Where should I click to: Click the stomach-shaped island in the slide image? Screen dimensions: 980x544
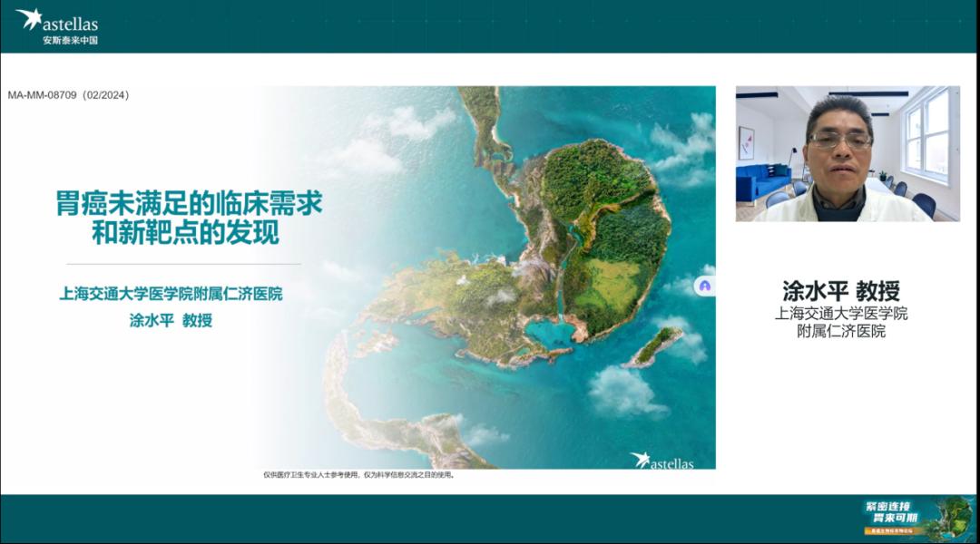(x=603, y=236)
